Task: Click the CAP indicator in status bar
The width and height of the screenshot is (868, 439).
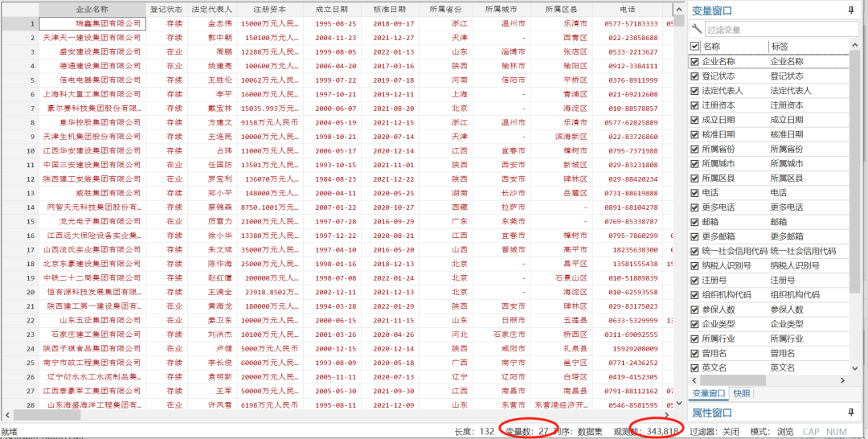Action: 811,432
